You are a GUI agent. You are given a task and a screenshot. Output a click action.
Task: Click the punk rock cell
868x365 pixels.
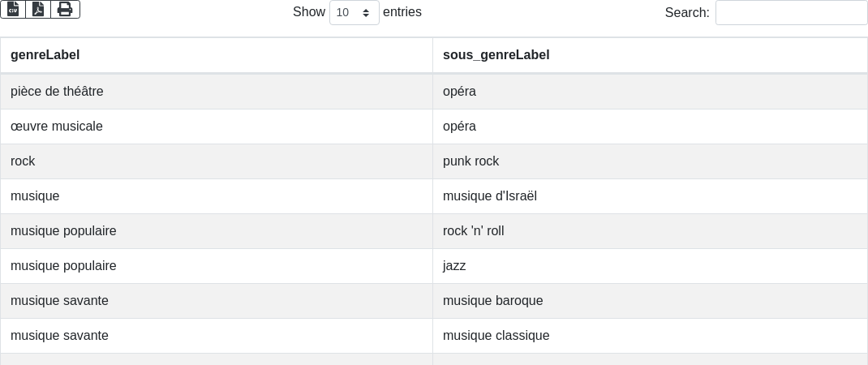click(650, 161)
